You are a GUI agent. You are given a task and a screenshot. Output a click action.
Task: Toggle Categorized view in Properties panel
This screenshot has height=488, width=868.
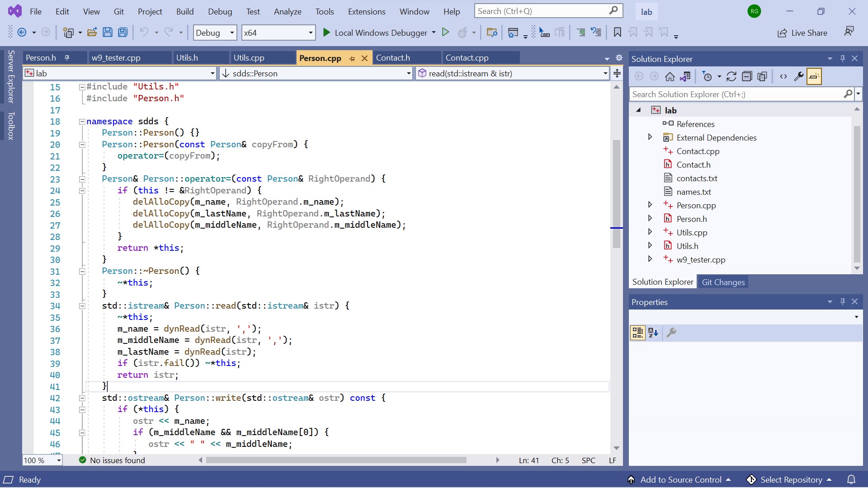tap(637, 333)
